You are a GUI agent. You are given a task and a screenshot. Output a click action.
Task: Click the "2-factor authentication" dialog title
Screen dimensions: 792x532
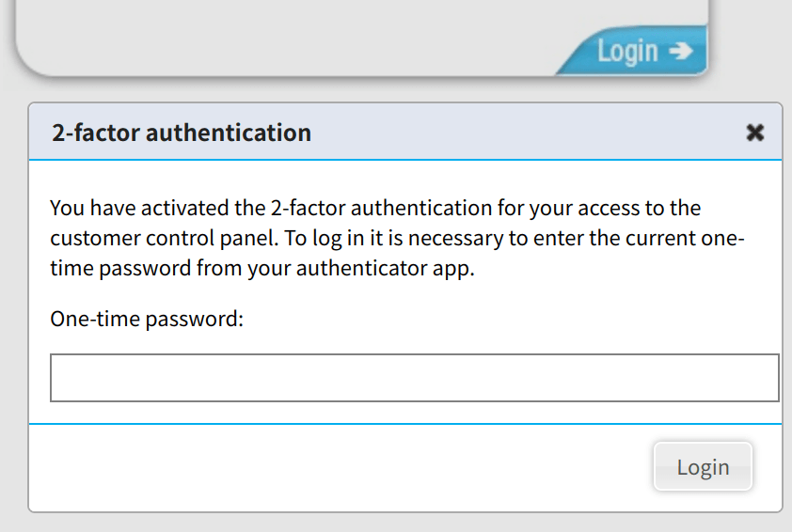(x=182, y=133)
